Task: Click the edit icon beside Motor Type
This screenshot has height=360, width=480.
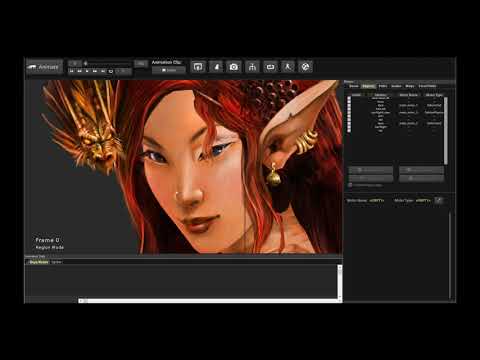Action: (439, 200)
